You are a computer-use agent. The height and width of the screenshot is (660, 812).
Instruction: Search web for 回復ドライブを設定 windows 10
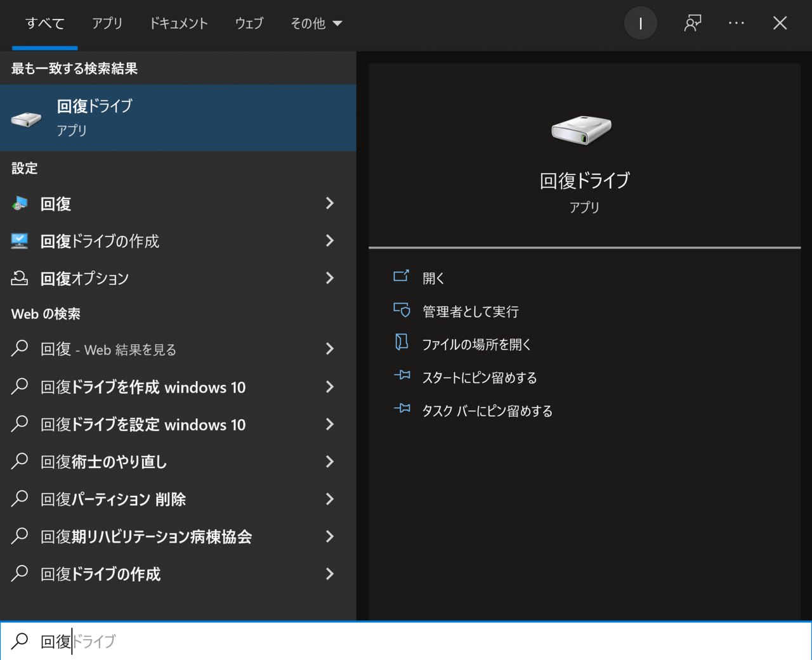[x=178, y=424]
